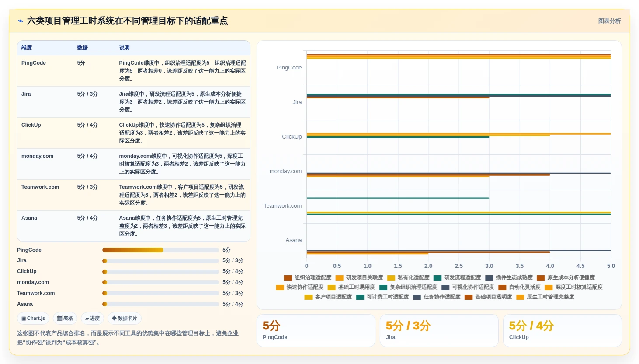Toggle the 快速协作适配度 legend series
639x364 pixels.
[x=300, y=288]
